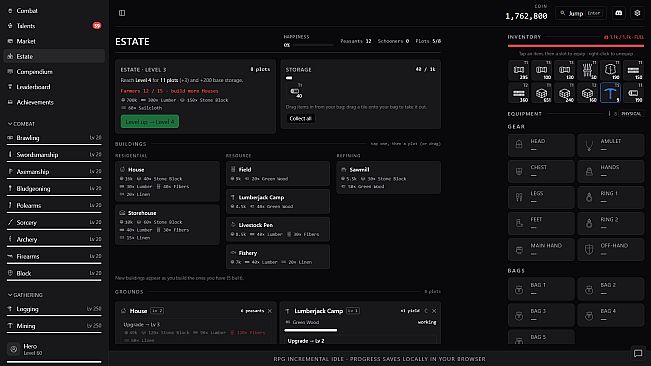
Task: Click the Bag 1 slot
Action: coord(541,289)
